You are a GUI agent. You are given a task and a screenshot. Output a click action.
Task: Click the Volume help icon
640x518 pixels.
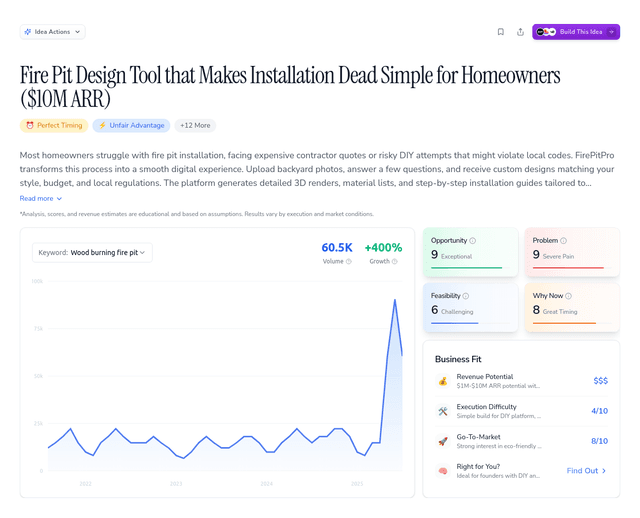(x=349, y=262)
